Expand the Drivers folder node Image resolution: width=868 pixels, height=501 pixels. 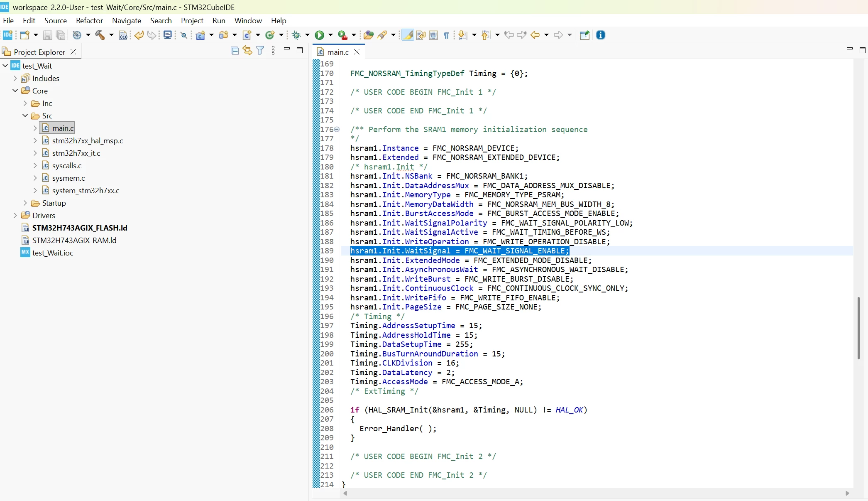15,216
